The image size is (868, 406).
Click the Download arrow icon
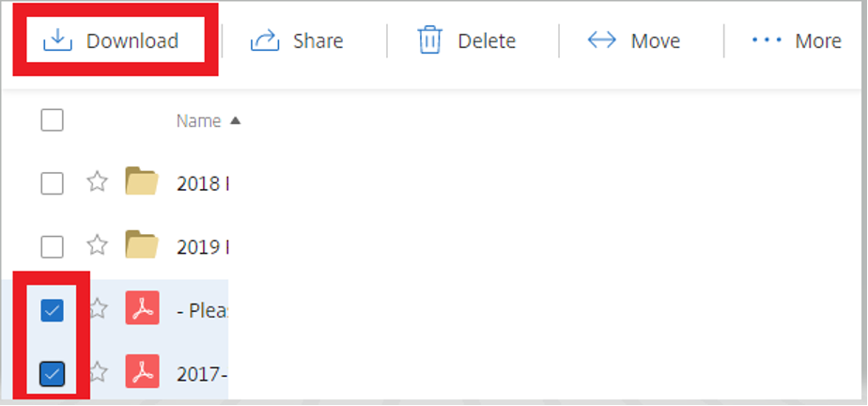point(58,41)
